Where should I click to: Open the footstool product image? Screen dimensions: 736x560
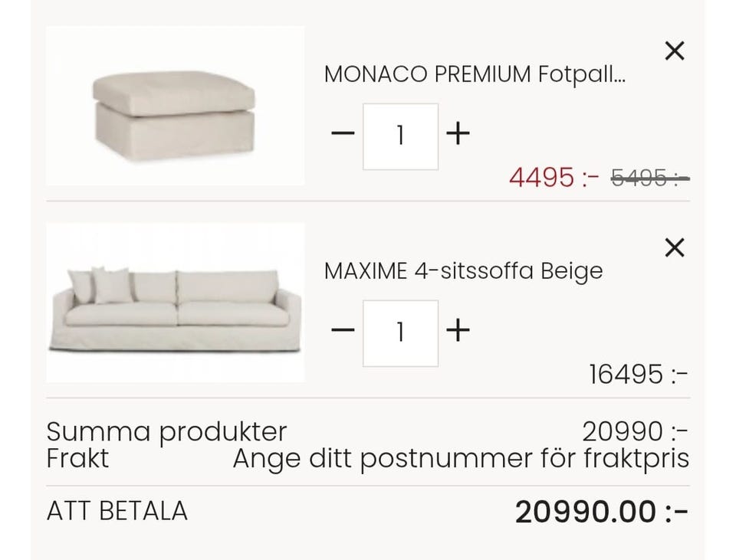click(x=175, y=106)
